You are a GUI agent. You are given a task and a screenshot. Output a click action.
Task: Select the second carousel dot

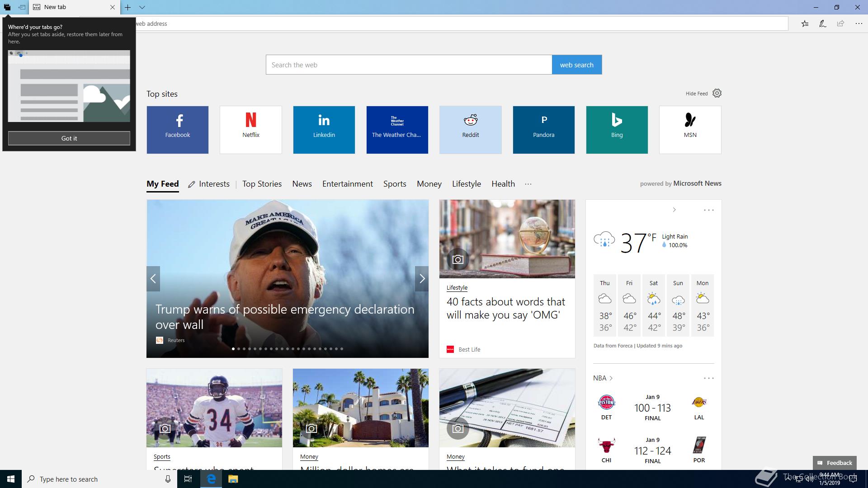coord(239,349)
